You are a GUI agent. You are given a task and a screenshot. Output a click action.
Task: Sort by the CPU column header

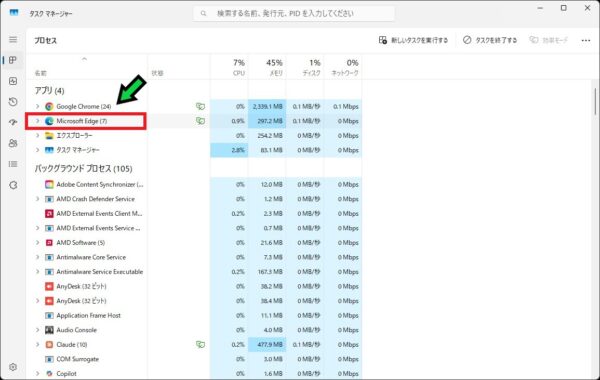[x=229, y=67]
